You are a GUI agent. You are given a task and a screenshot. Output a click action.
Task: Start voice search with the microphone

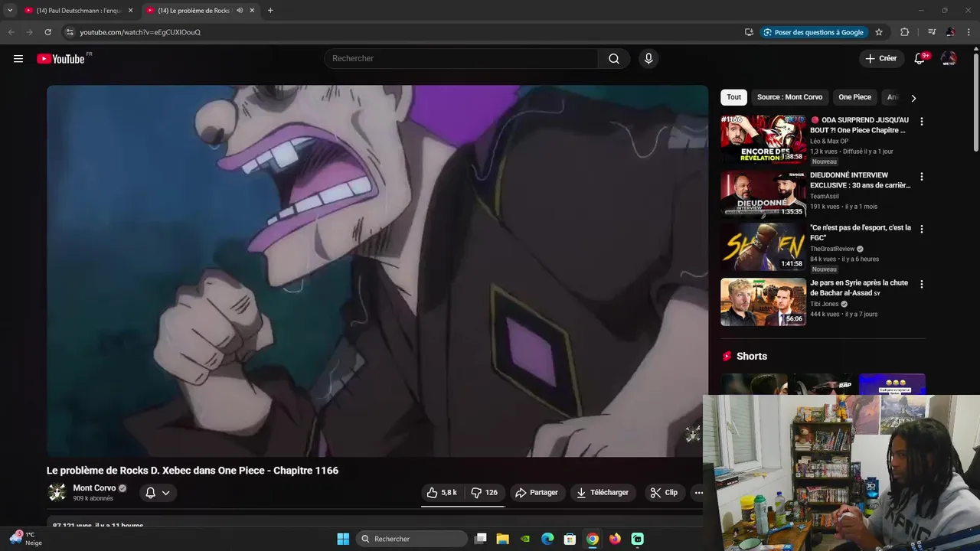coord(648,59)
